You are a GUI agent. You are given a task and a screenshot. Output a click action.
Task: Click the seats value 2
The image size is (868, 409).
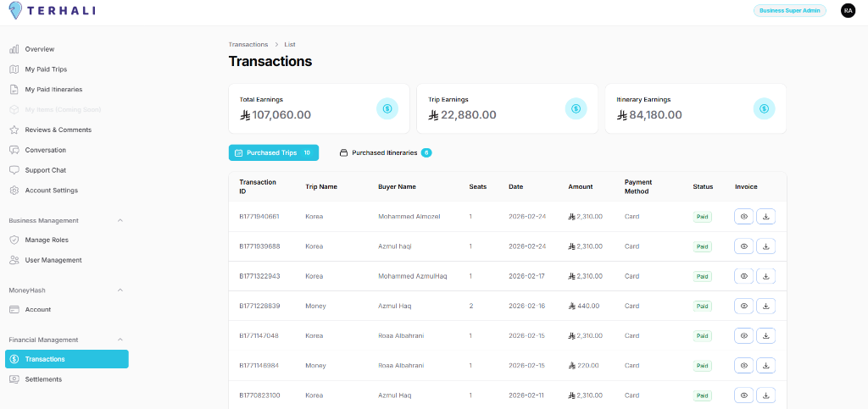click(471, 306)
